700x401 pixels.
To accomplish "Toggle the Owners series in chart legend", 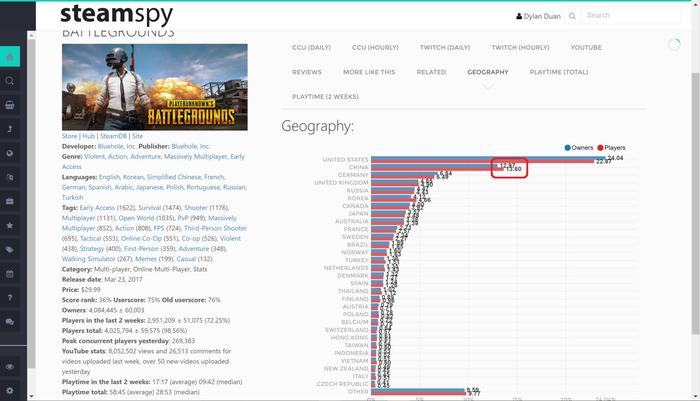I will (x=581, y=147).
